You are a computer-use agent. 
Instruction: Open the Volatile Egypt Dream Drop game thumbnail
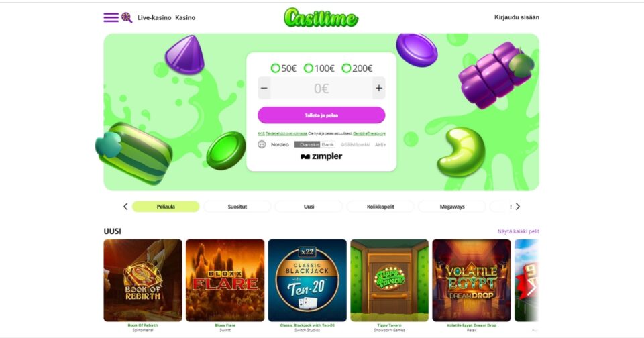click(472, 280)
